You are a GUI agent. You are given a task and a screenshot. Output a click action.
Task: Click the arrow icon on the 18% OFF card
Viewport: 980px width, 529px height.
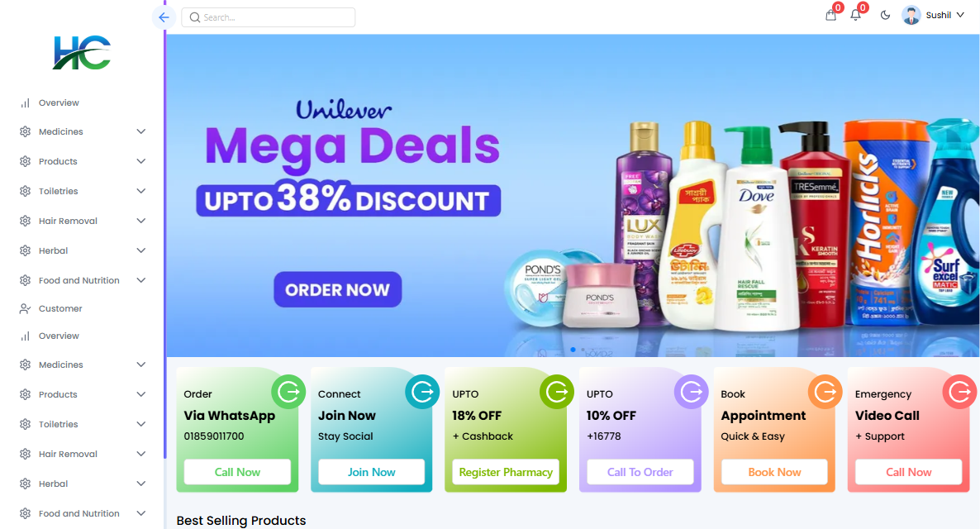coord(557,392)
